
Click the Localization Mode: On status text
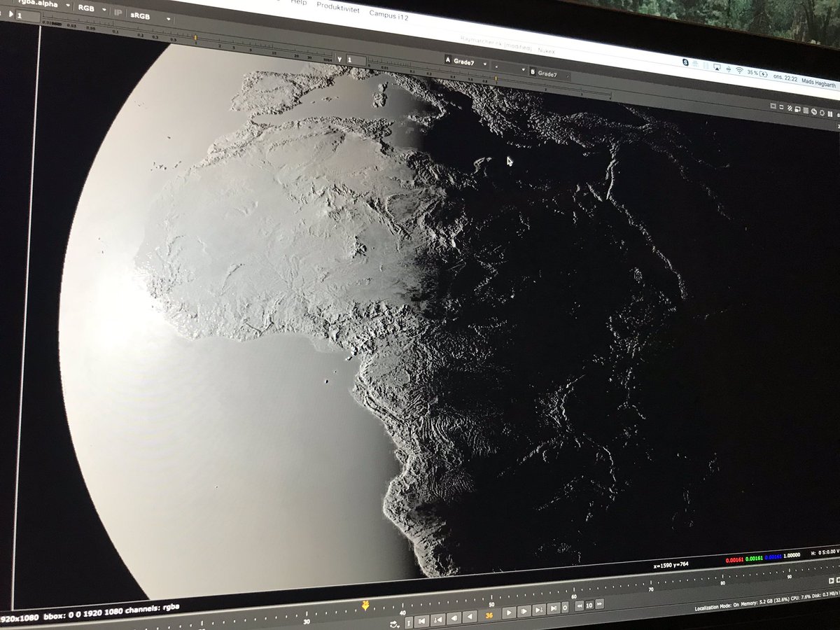pos(717,607)
